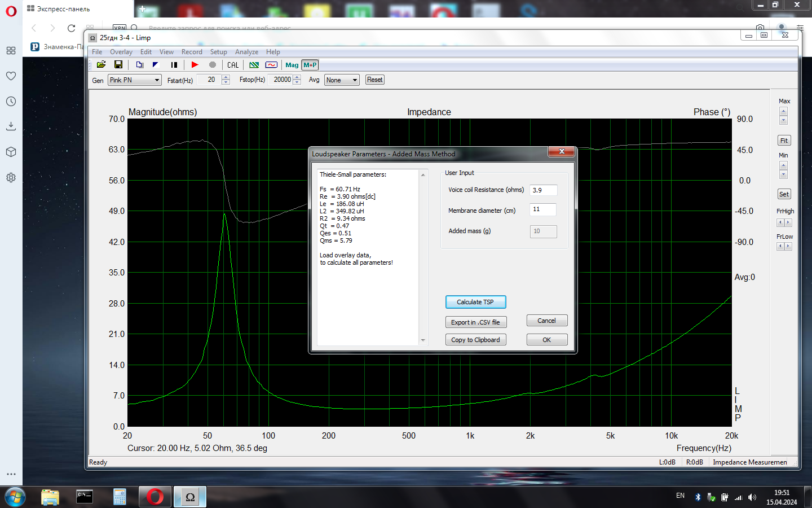Click the Copy icon in toolbar

(x=139, y=65)
